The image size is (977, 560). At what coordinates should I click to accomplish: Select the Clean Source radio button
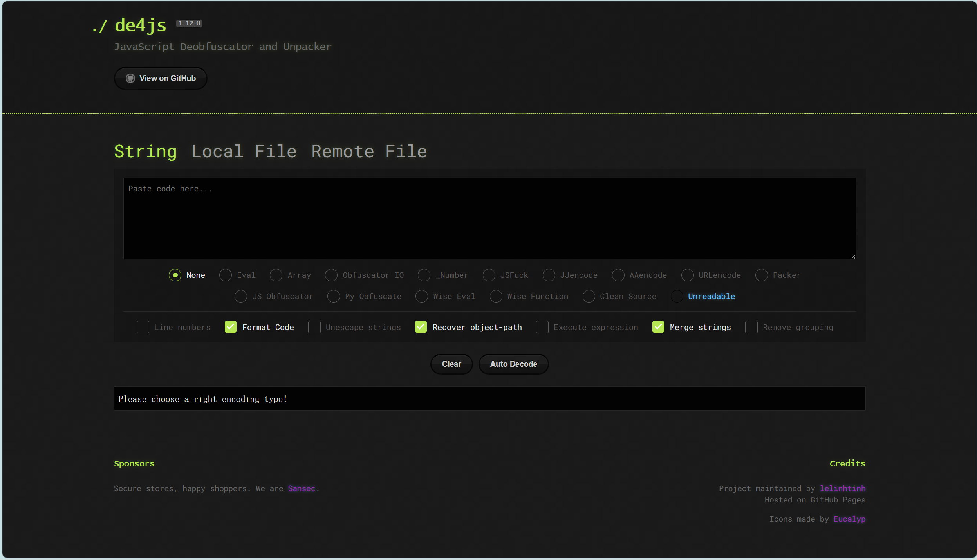coord(589,296)
